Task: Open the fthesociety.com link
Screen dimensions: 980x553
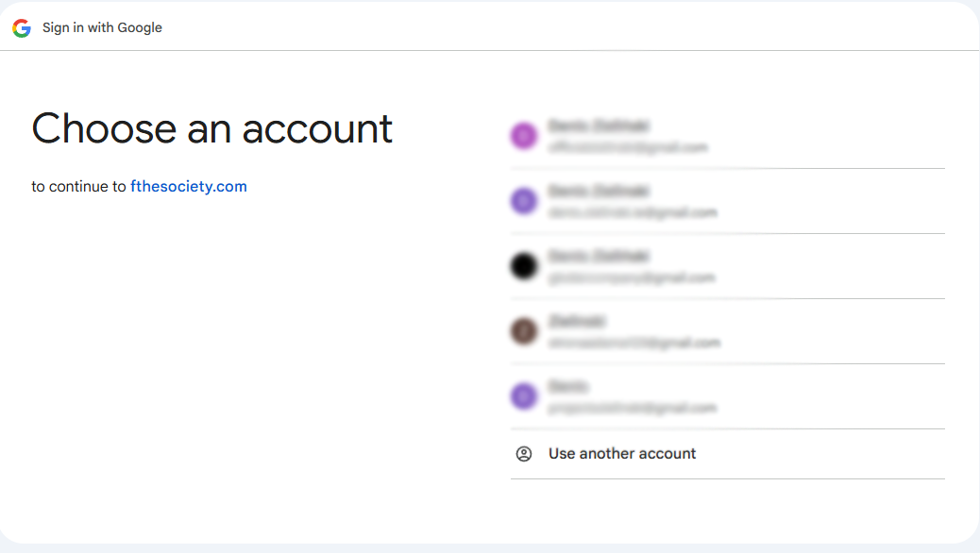Action: (189, 186)
